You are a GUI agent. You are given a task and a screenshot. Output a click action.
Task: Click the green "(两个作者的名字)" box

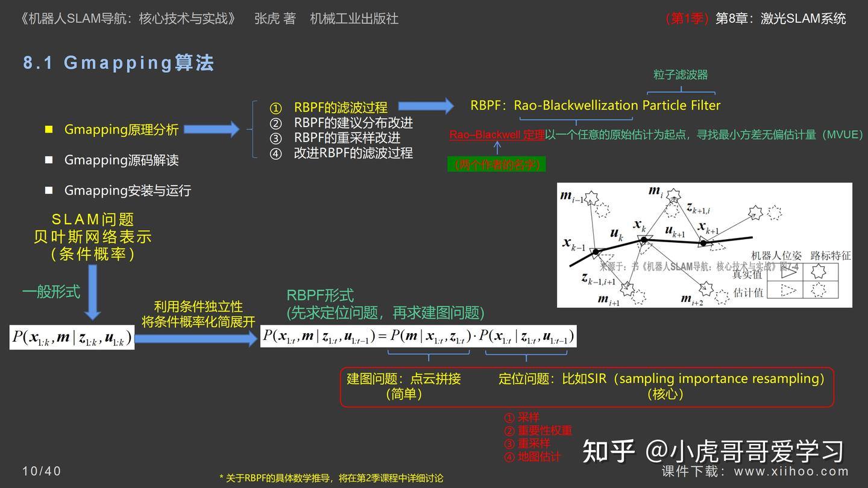pyautogui.click(x=497, y=164)
